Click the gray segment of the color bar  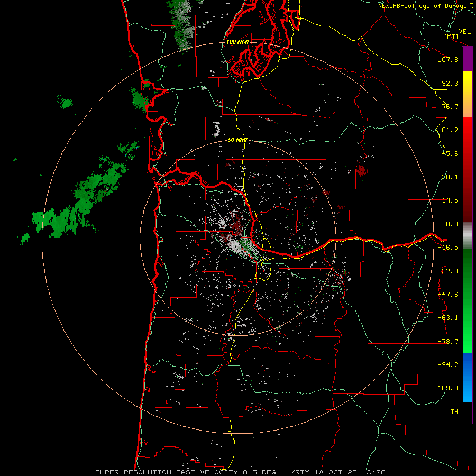[467, 235]
